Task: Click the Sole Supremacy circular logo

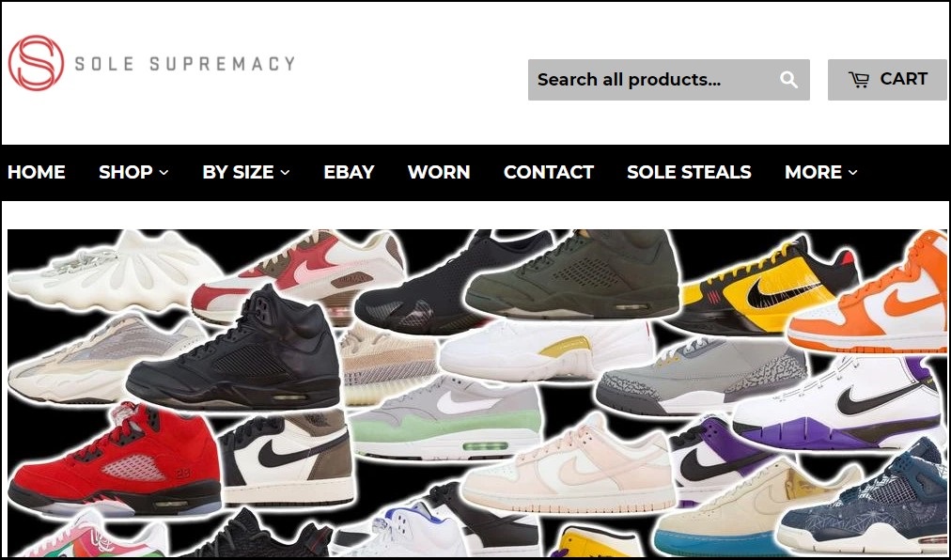Action: [37, 63]
